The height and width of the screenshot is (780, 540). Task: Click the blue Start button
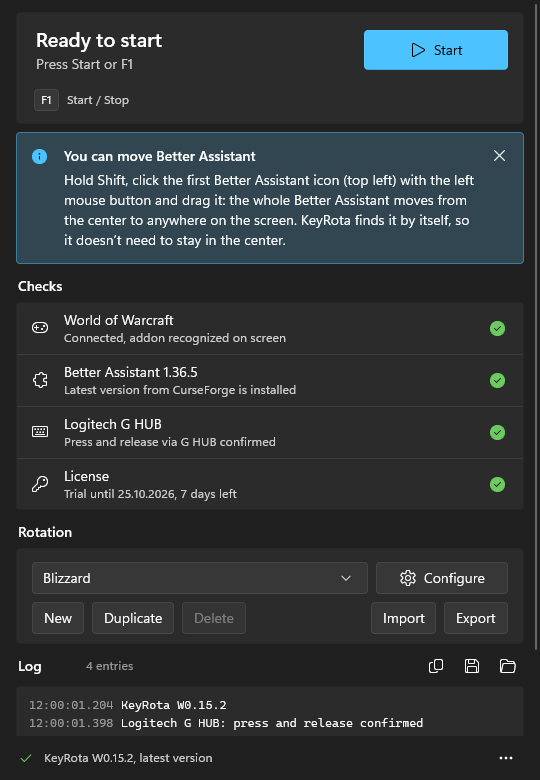(x=436, y=50)
